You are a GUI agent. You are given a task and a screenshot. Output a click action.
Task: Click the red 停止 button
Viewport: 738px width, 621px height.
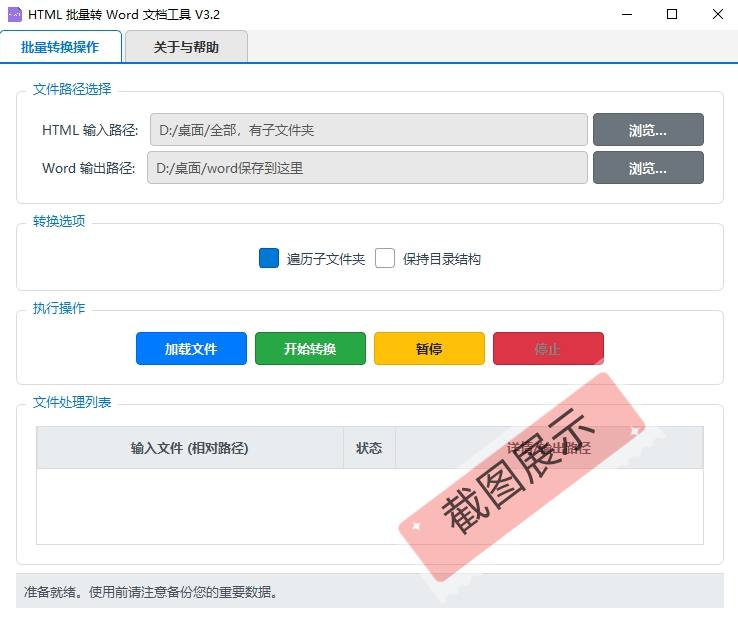click(548, 349)
